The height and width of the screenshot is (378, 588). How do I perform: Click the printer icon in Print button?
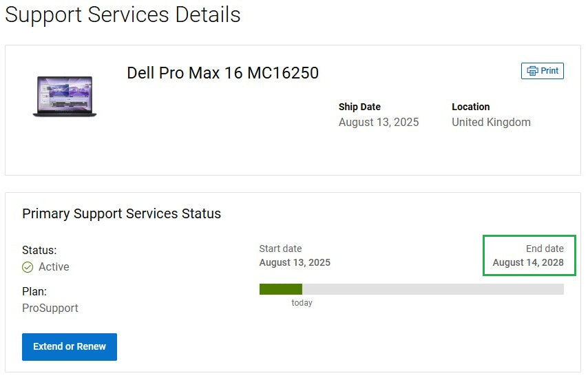pos(532,71)
